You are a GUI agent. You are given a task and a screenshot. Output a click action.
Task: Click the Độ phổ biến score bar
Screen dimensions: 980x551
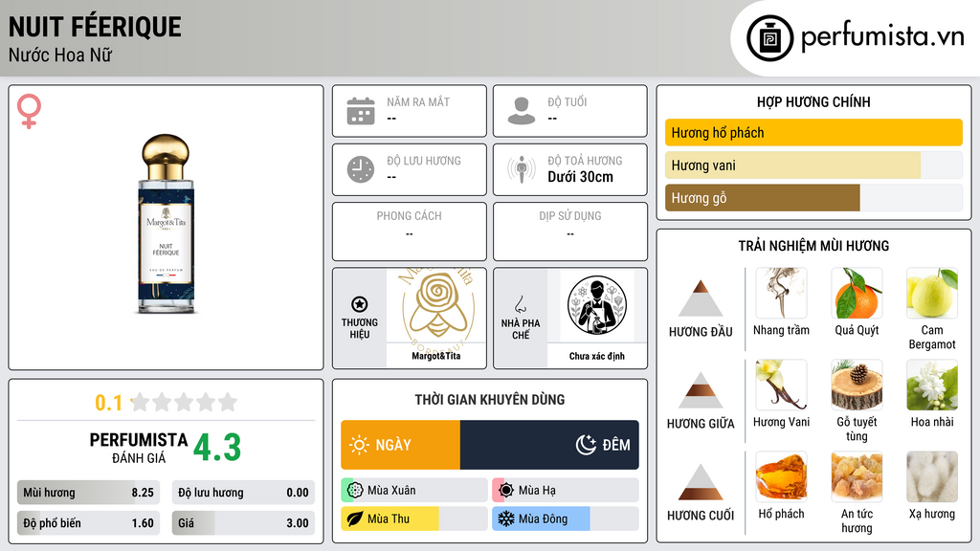point(88,523)
